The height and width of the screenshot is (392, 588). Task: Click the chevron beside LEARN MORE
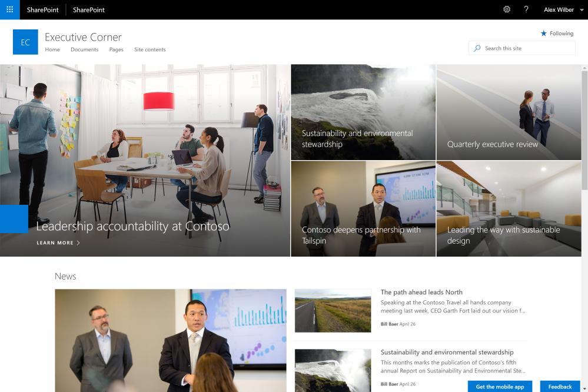pyautogui.click(x=78, y=242)
